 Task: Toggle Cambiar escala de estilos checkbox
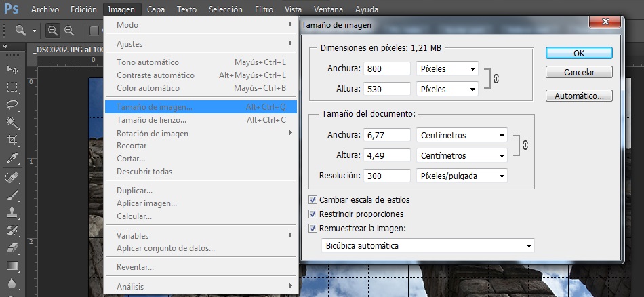coord(313,200)
